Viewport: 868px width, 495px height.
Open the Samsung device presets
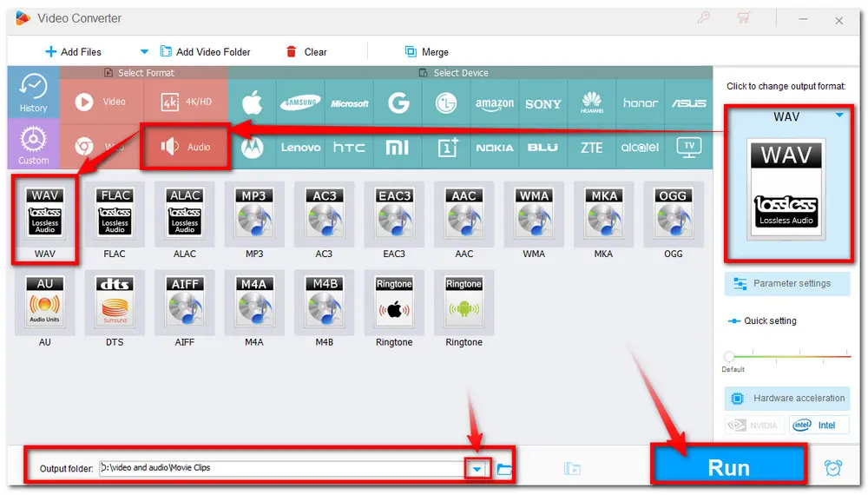click(x=300, y=102)
